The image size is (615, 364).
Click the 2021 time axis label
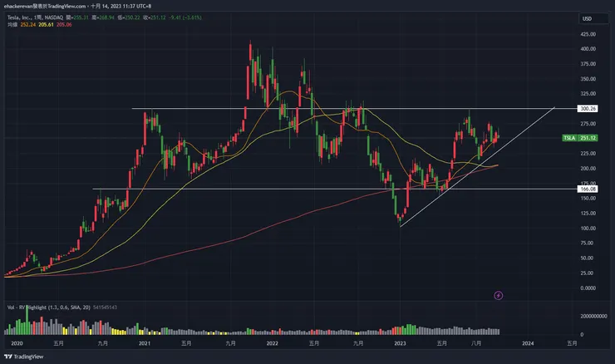pos(145,343)
